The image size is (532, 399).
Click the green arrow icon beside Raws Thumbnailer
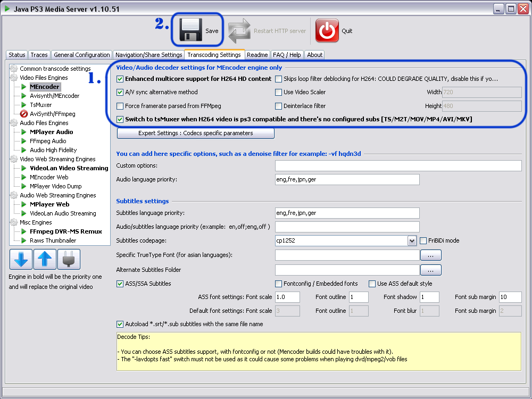pos(24,240)
